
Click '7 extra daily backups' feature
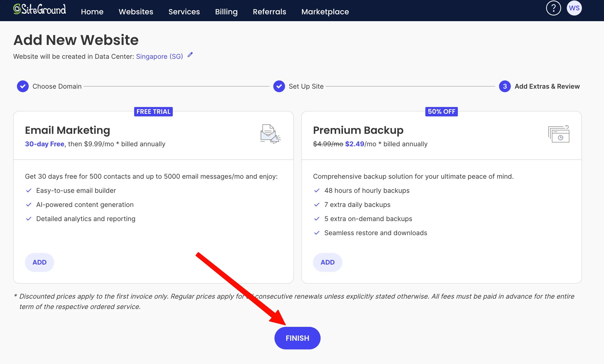357,205
